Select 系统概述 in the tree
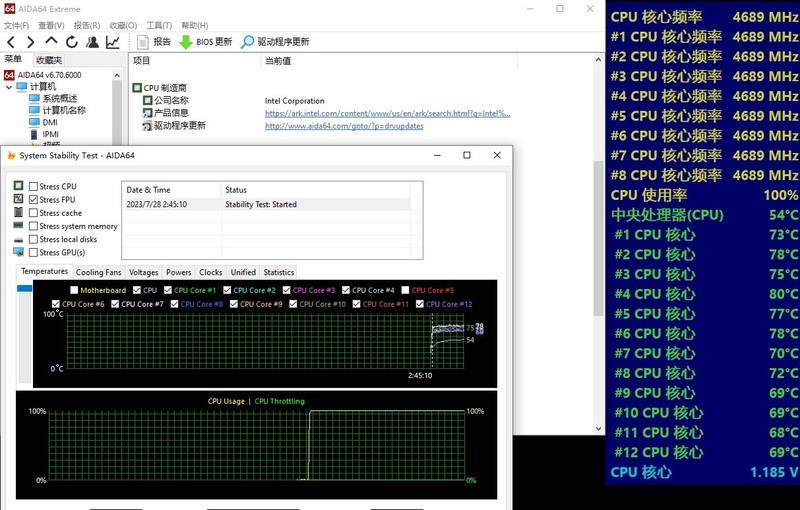 click(59, 99)
